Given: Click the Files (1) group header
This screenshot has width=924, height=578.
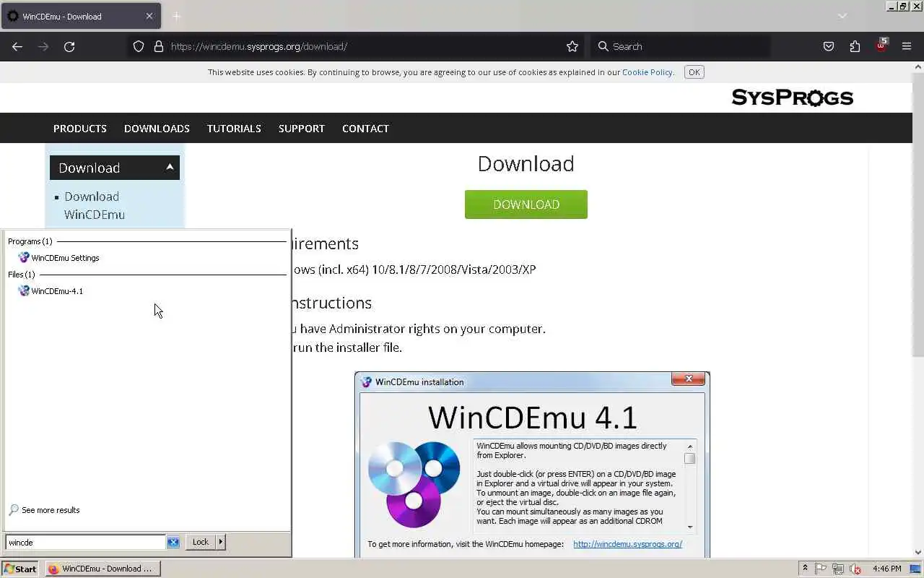Looking at the screenshot, I should point(22,275).
